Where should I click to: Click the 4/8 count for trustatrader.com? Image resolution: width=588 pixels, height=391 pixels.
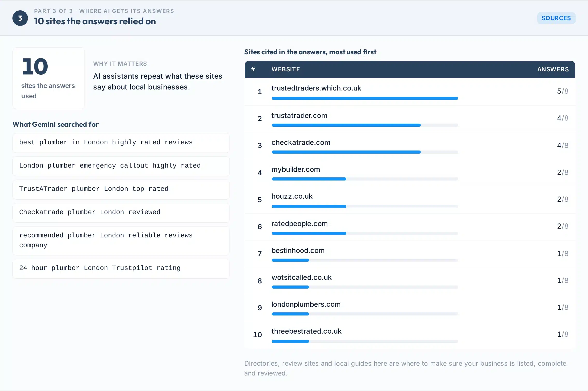(x=563, y=118)
